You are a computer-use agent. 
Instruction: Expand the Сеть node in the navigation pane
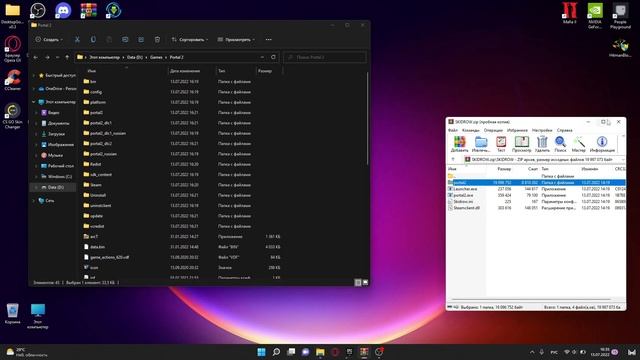coord(34,200)
